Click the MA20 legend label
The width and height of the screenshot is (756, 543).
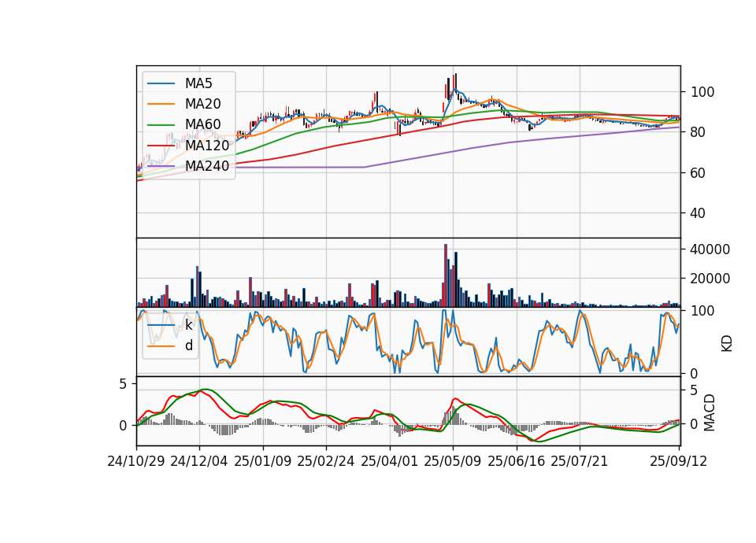pyautogui.click(x=202, y=104)
